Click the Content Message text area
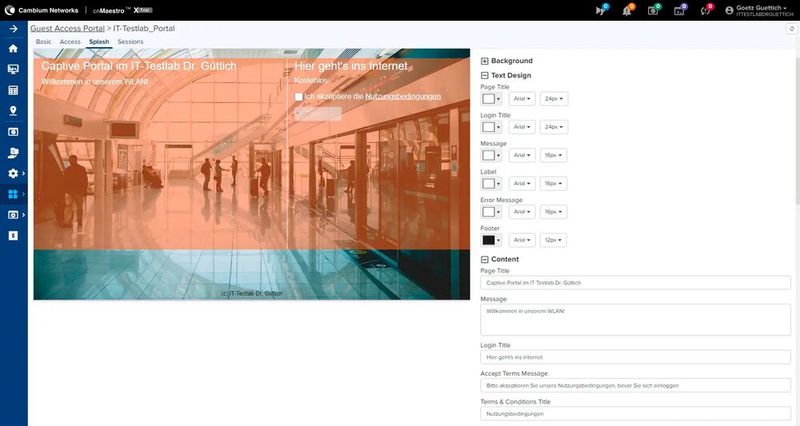The height and width of the screenshot is (426, 800). pos(635,320)
